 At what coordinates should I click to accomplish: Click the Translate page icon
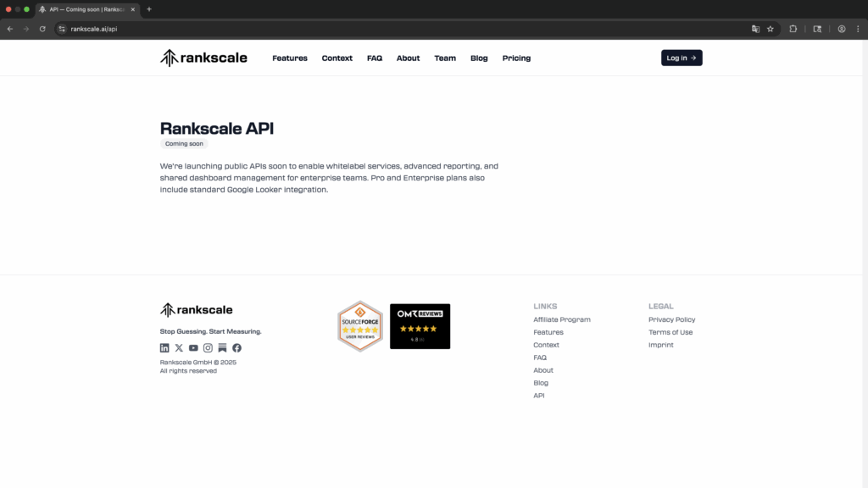point(755,29)
